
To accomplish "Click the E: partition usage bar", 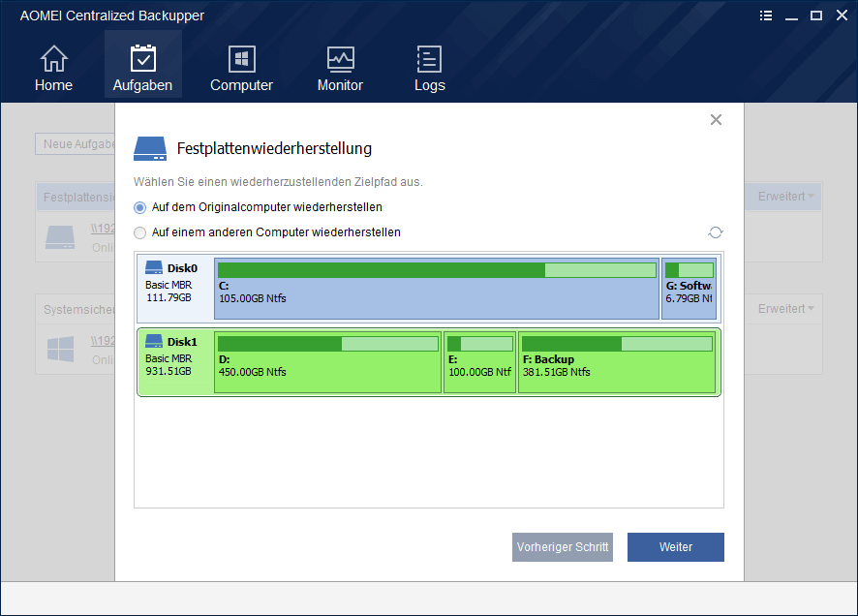I will click(480, 344).
